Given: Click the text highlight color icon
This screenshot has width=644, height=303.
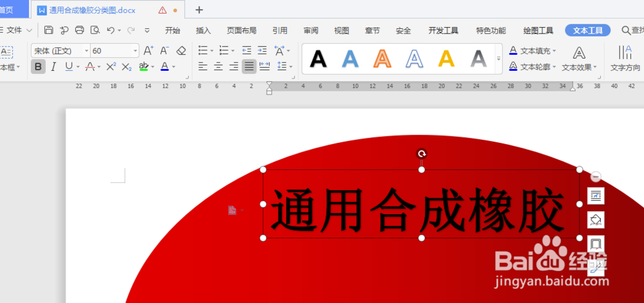Looking at the screenshot, I should point(144,66).
